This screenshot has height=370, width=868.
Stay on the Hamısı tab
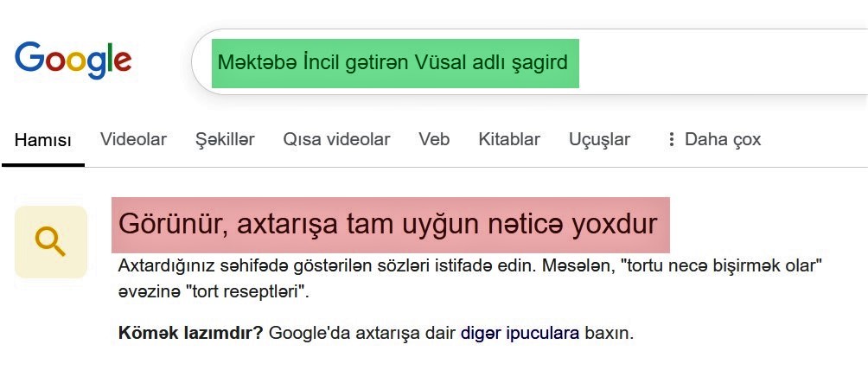click(42, 140)
